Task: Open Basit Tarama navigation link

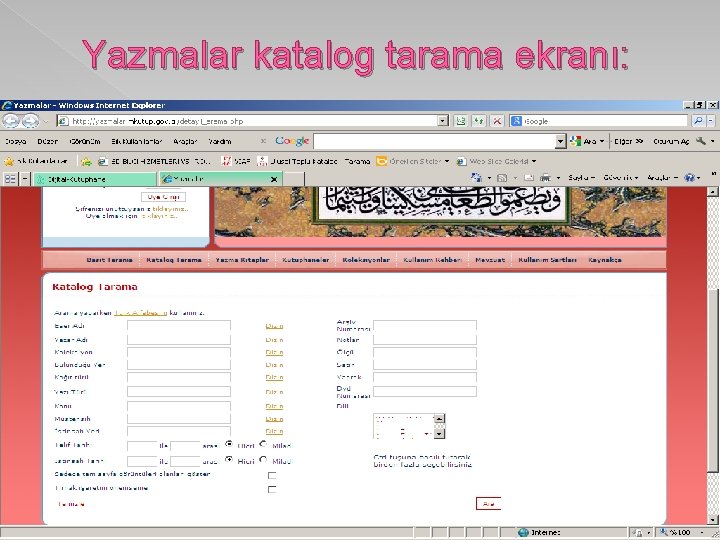Action: (109, 260)
